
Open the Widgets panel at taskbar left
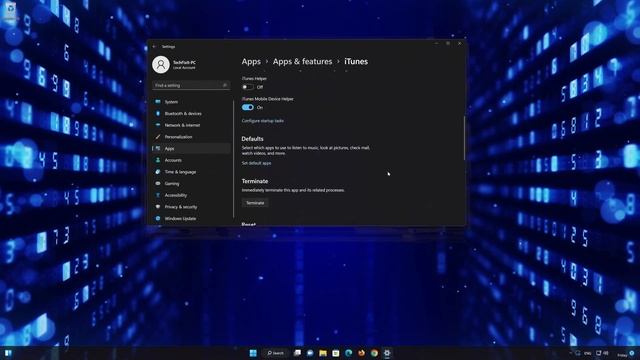pyautogui.click(x=8, y=353)
